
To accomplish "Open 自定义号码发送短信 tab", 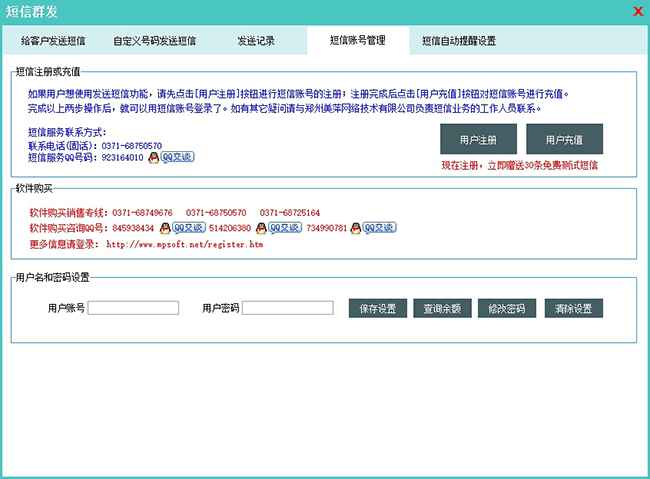I will pyautogui.click(x=154, y=42).
